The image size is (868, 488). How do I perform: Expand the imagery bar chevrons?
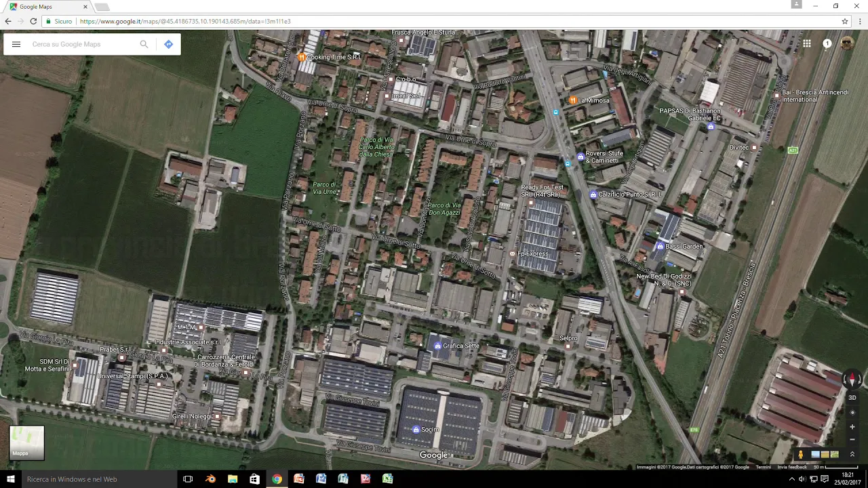[x=852, y=454]
